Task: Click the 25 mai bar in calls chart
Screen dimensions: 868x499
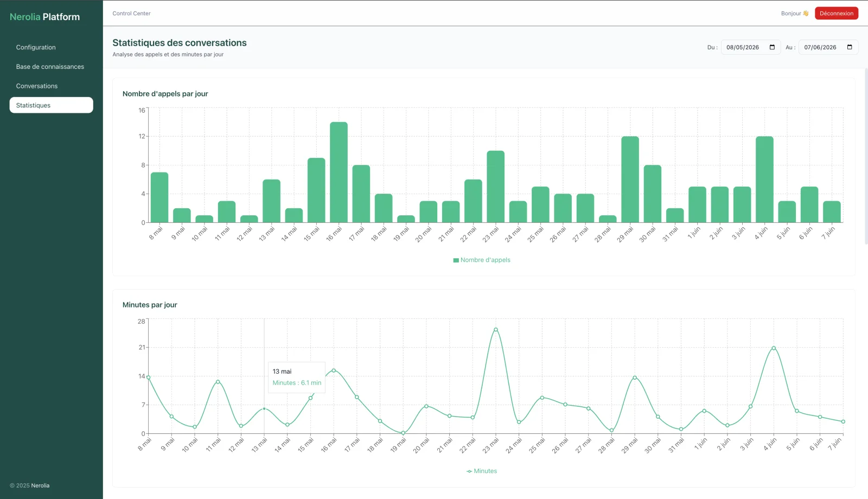Action: (540, 204)
